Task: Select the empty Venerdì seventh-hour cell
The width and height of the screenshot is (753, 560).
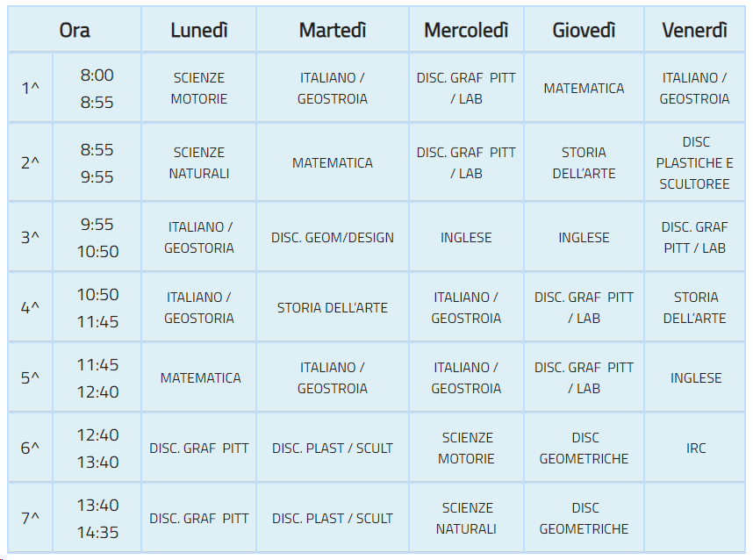Action: [694, 518]
